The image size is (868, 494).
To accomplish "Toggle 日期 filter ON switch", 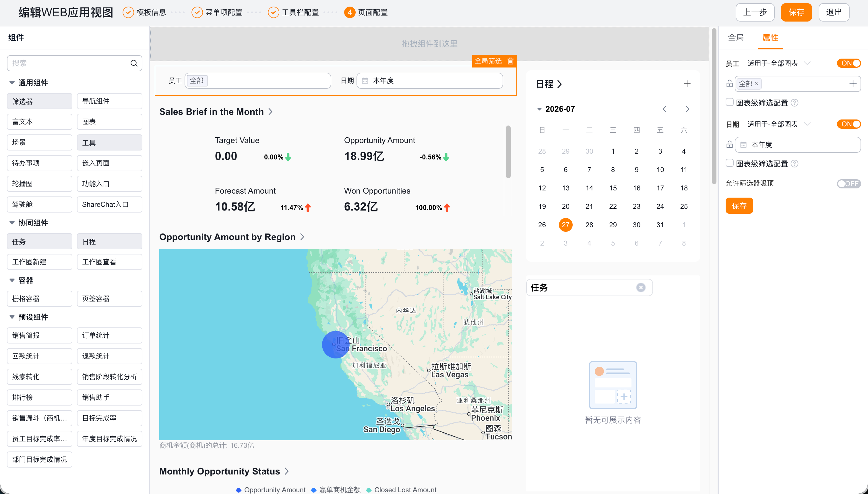I will tap(849, 124).
